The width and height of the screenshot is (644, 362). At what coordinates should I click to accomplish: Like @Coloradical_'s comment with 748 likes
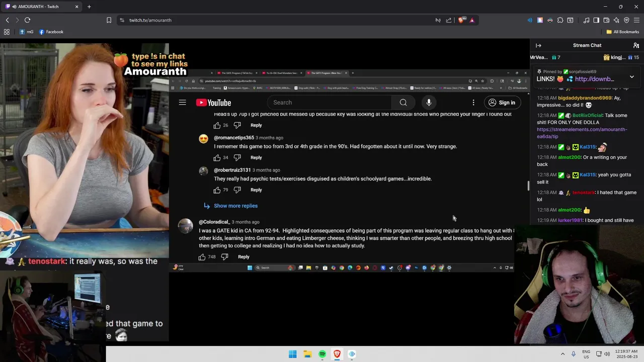pos(202,257)
